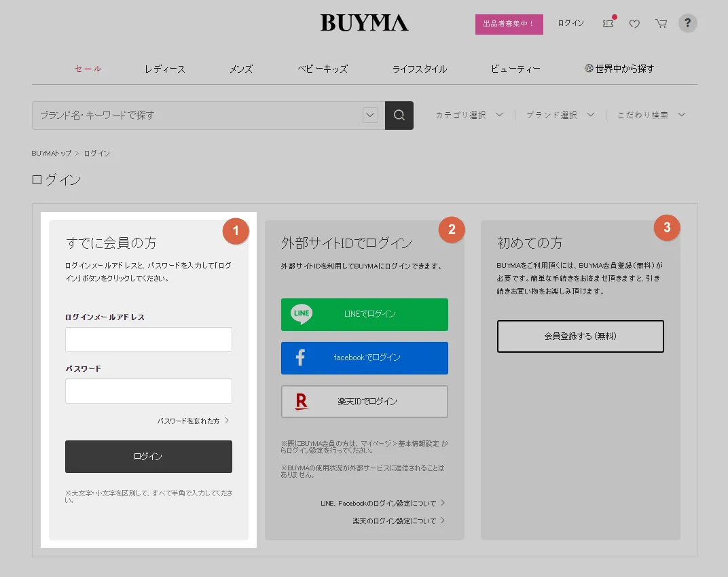
Task: Click BUYMAトップ breadcrumb link
Action: point(52,154)
